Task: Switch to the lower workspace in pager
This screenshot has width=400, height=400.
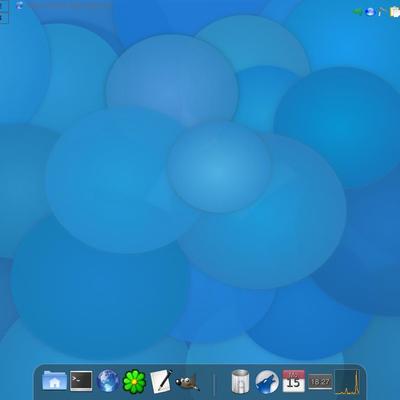Action: point(4,18)
